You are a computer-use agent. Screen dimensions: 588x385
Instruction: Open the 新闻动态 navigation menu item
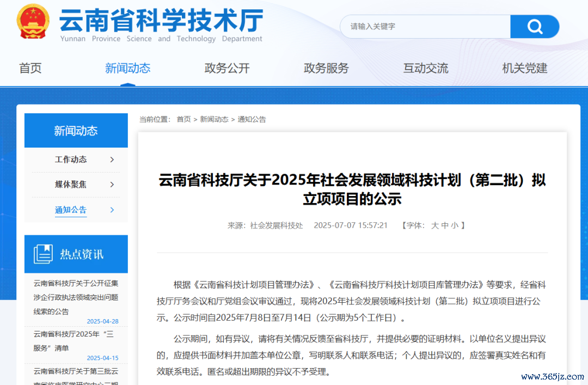click(x=127, y=68)
